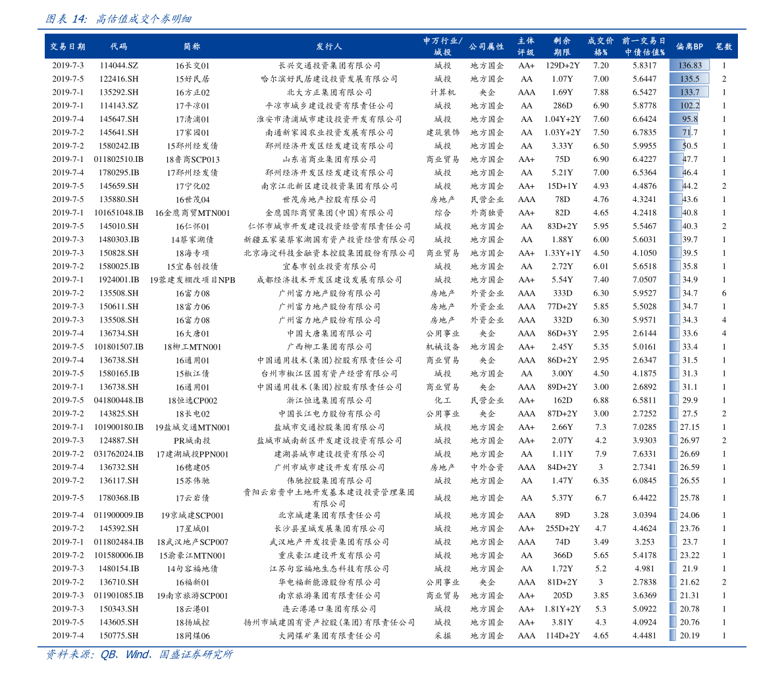The image size is (784, 674).
Task: Click source note '资料来源: QB、Wind、国盛证券研究所'
Action: point(140,654)
